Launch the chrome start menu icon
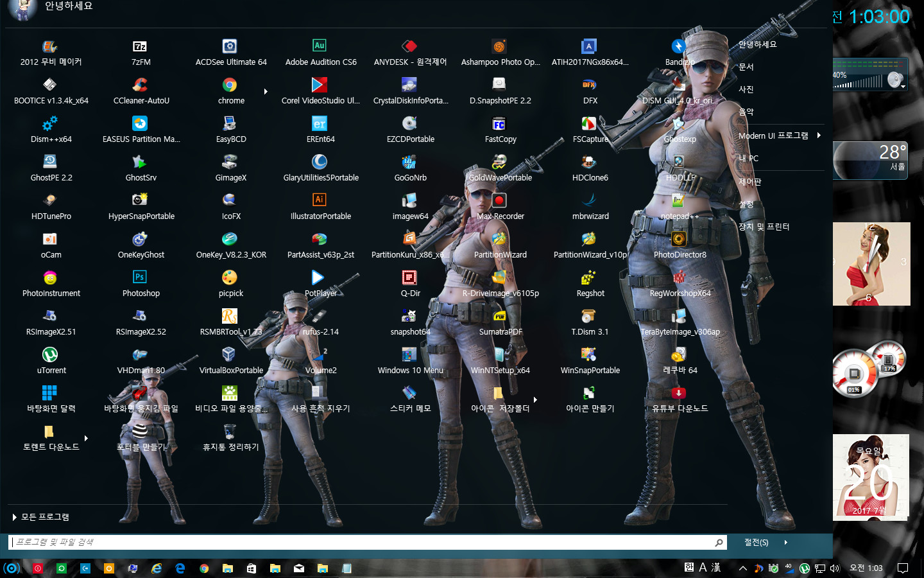This screenshot has width=924, height=578. (x=230, y=91)
